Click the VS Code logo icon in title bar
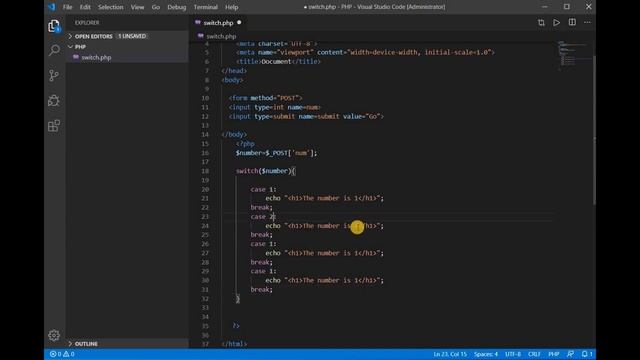Viewport: 640px width, 360px height. [x=51, y=7]
